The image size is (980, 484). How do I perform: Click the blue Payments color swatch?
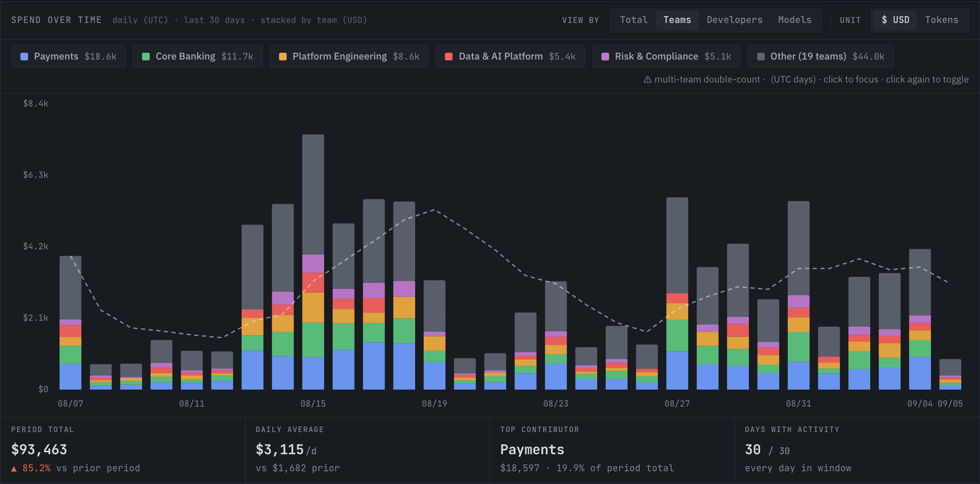click(x=24, y=57)
